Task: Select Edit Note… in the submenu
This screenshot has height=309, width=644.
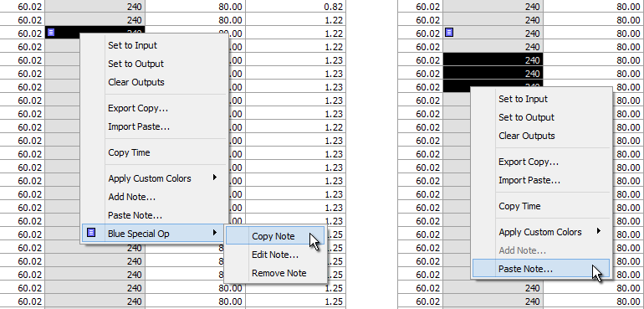Action: (x=275, y=255)
